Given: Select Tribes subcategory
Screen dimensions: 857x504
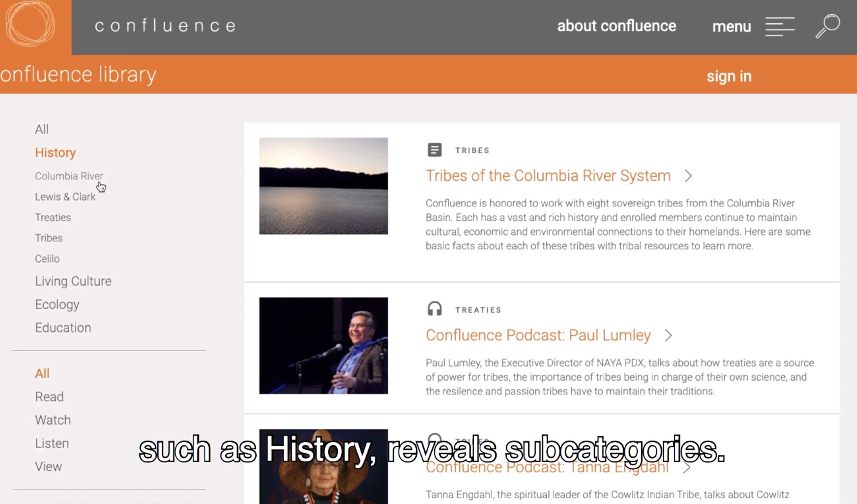Looking at the screenshot, I should 49,238.
